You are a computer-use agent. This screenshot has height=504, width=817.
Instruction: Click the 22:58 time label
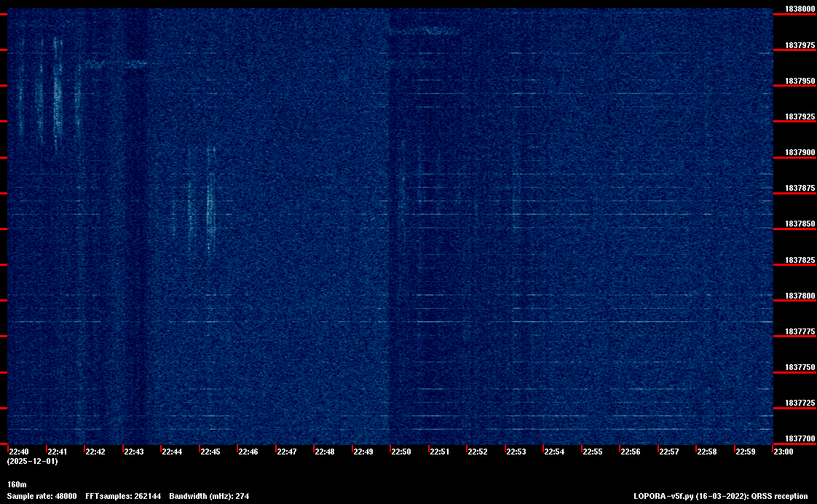[707, 452]
